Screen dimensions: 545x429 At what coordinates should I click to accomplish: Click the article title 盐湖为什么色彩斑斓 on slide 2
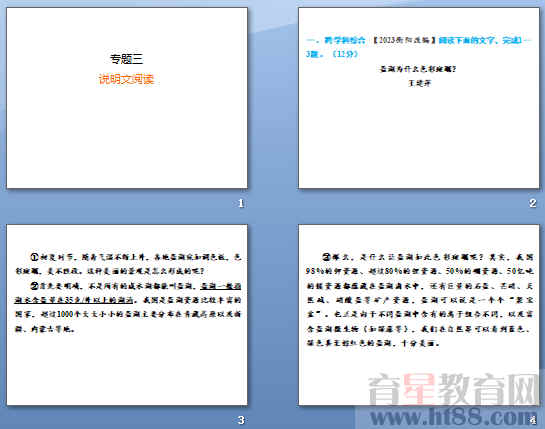pyautogui.click(x=418, y=69)
